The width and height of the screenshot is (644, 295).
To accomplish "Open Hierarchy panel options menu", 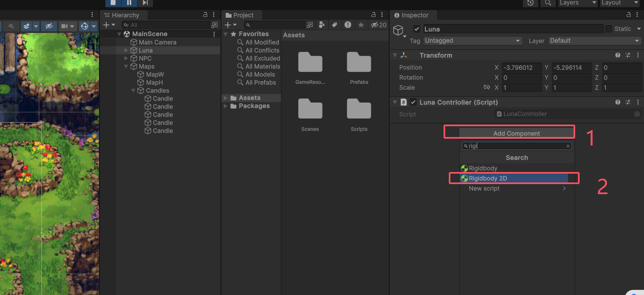I will tap(214, 14).
